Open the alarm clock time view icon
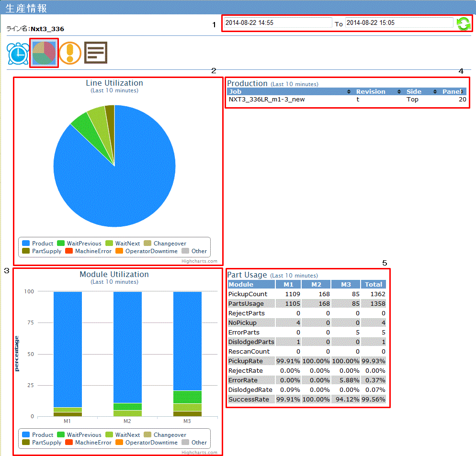Viewport: 476px width, 456px height. point(18,53)
